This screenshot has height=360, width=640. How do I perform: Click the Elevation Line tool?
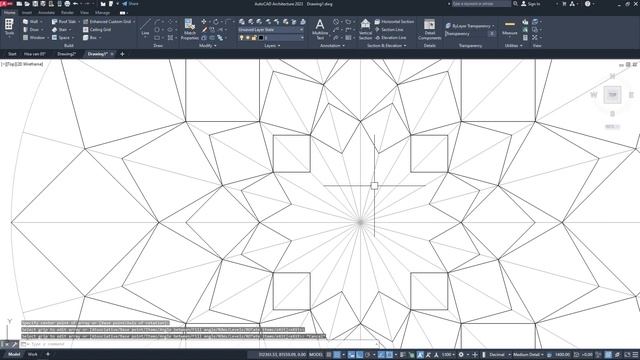390,38
